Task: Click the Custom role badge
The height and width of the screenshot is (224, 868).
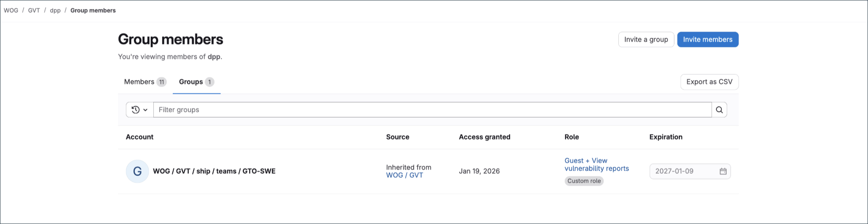Action: click(584, 181)
